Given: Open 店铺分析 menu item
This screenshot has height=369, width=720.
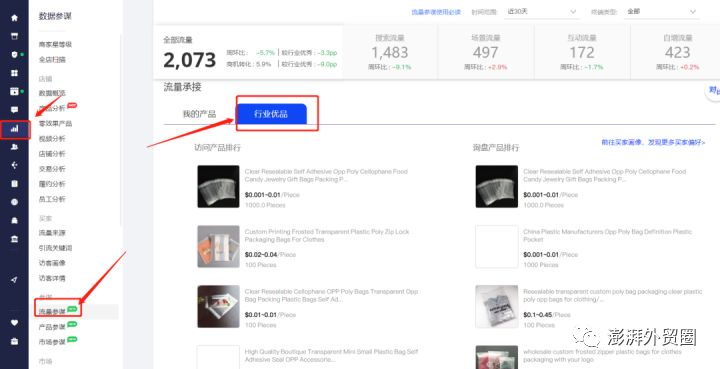Looking at the screenshot, I should pos(52,154).
